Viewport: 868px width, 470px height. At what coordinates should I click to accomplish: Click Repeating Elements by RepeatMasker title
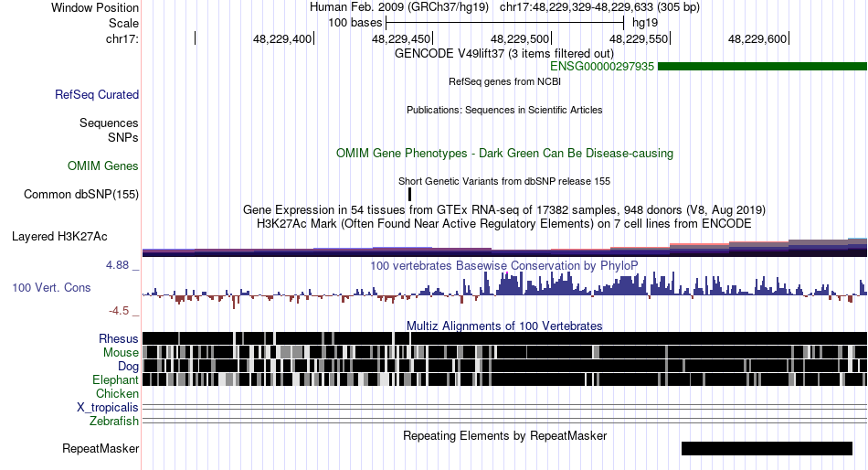(x=505, y=435)
